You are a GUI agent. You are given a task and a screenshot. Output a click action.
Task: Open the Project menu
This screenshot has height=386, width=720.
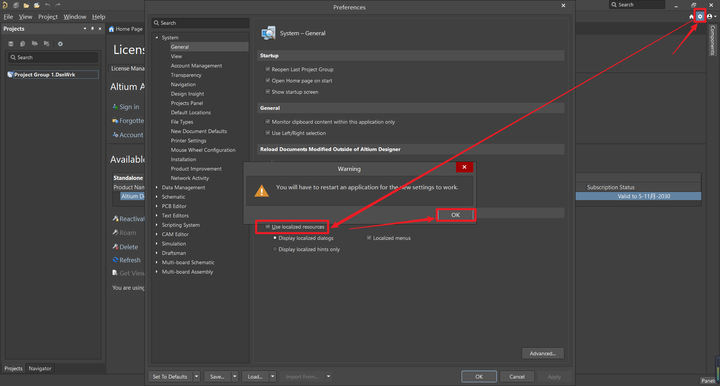pyautogui.click(x=48, y=17)
